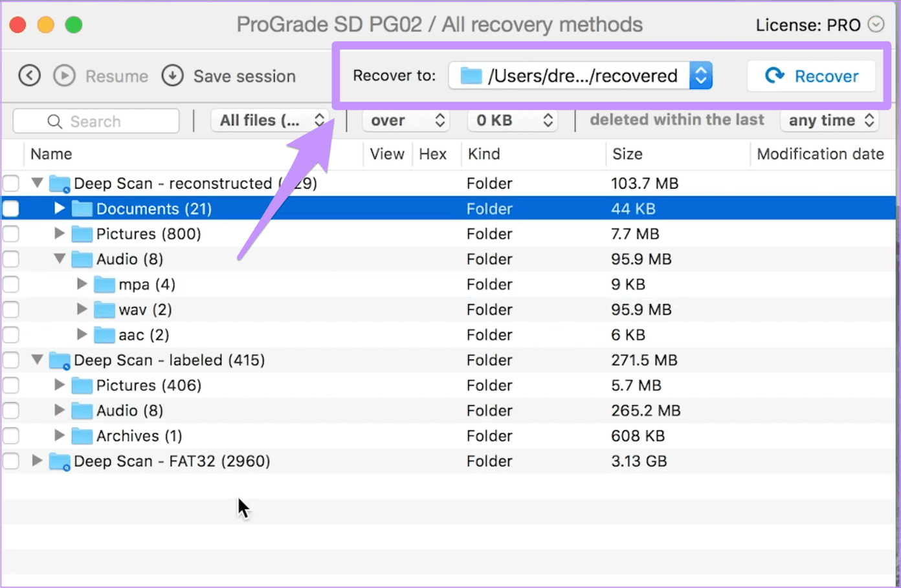This screenshot has width=901, height=588.
Task: Click the mpa (4) folder icon
Action: click(104, 285)
